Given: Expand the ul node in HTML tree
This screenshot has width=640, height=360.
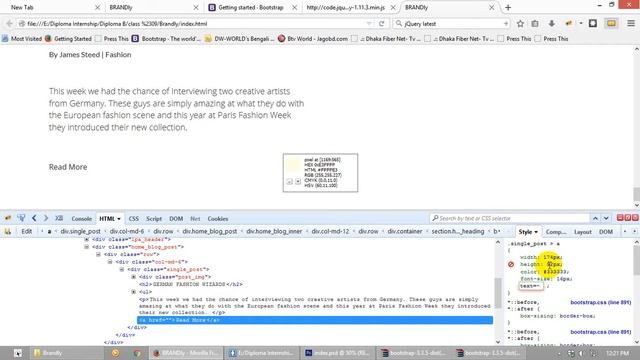Looking at the screenshot, I should pos(133,292).
